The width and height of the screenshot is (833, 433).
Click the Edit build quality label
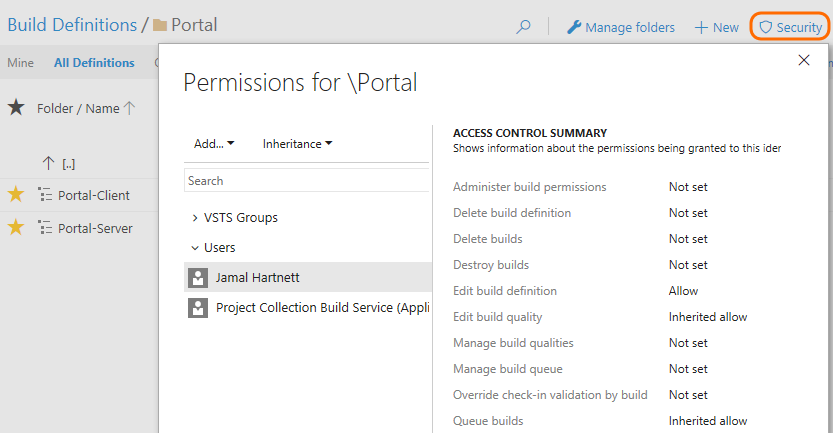pos(497,317)
